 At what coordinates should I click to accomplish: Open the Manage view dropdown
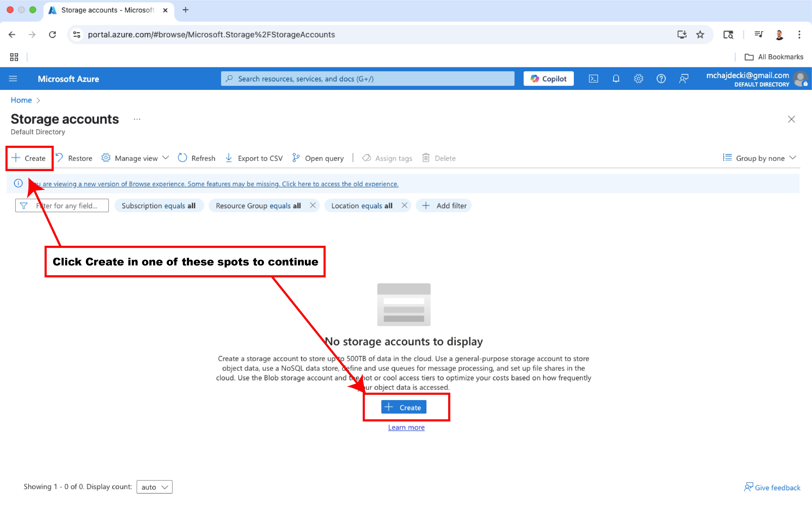click(x=135, y=158)
